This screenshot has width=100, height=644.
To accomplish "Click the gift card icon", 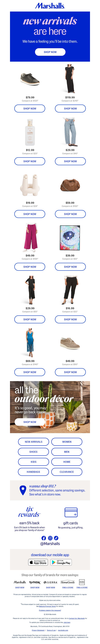I will point(71,512).
